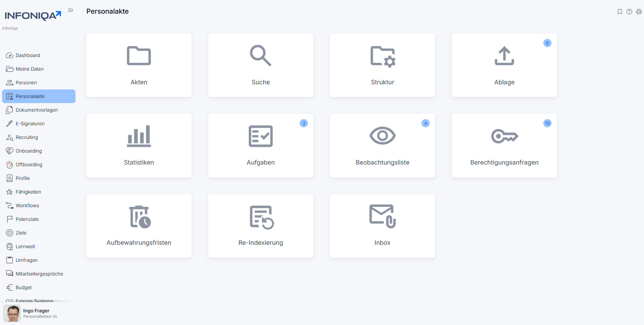644x325 pixels.
Task: Open the Re-Indexierung tile
Action: 261,226
